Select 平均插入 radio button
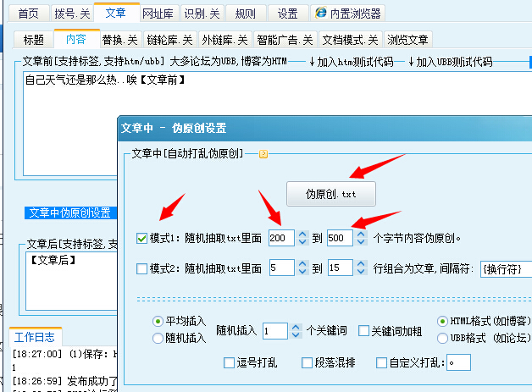Viewport: 532px width, 392px height. (158, 321)
